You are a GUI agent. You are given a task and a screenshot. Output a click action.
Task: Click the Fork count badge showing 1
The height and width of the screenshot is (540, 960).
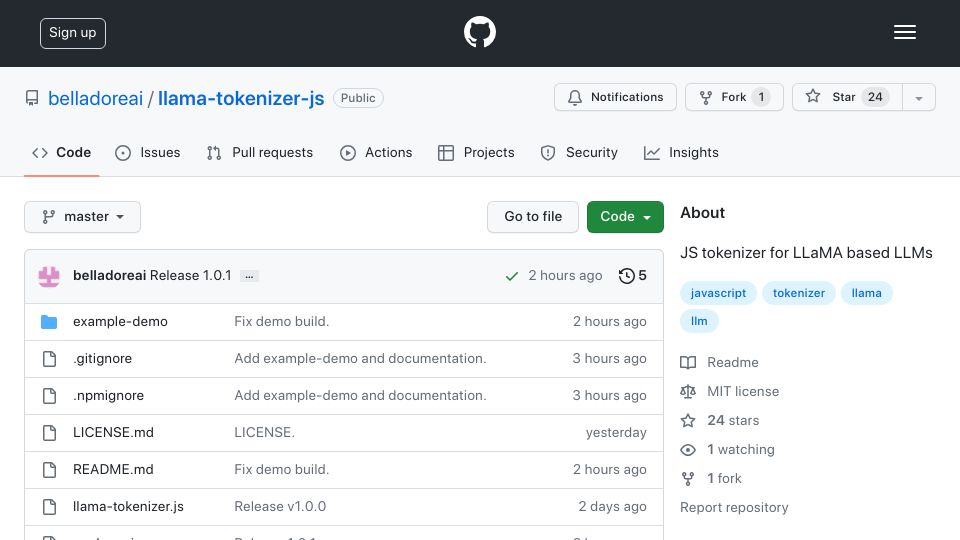pyautogui.click(x=761, y=97)
